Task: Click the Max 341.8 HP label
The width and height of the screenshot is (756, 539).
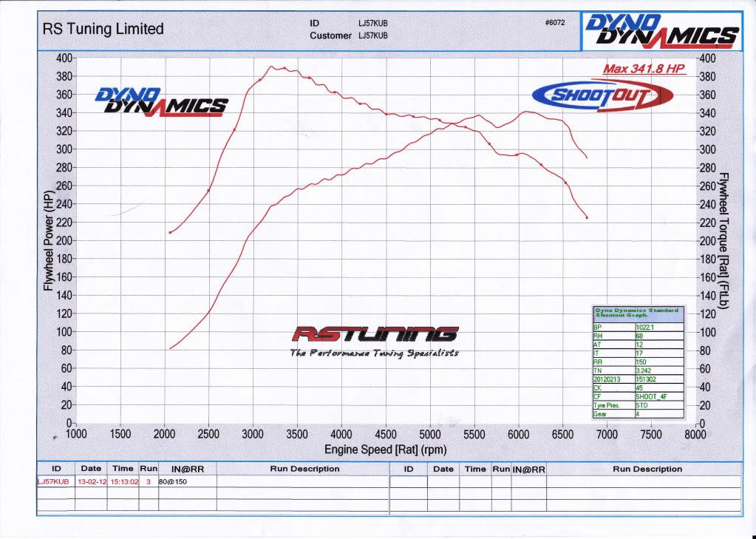Action: pyautogui.click(x=644, y=69)
